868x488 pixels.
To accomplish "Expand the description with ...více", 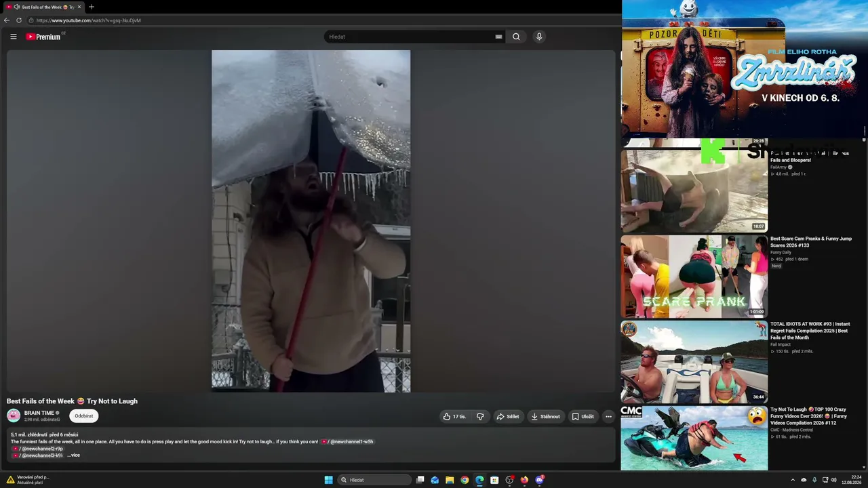I will tap(73, 455).
